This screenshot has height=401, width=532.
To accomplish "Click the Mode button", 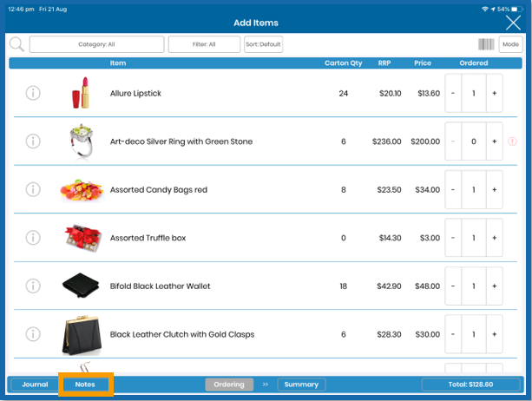I will coord(510,44).
